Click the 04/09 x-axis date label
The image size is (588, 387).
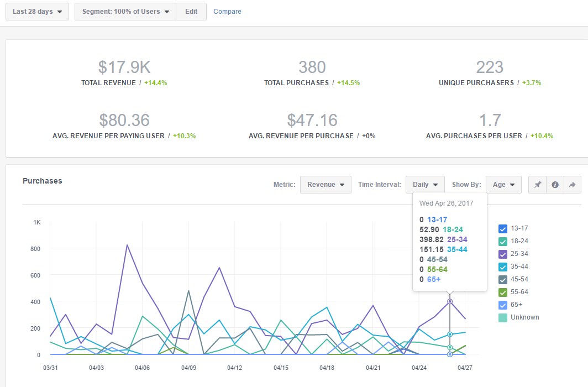[x=188, y=368]
